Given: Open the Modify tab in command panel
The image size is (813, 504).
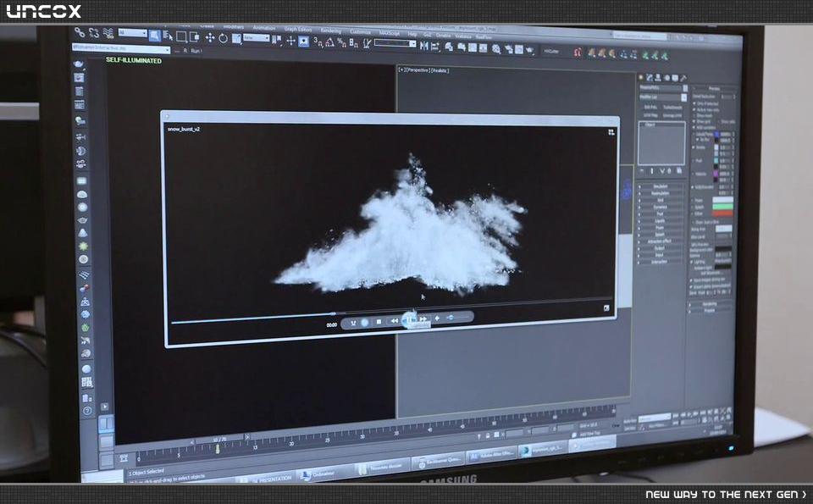Looking at the screenshot, I should (650, 78).
